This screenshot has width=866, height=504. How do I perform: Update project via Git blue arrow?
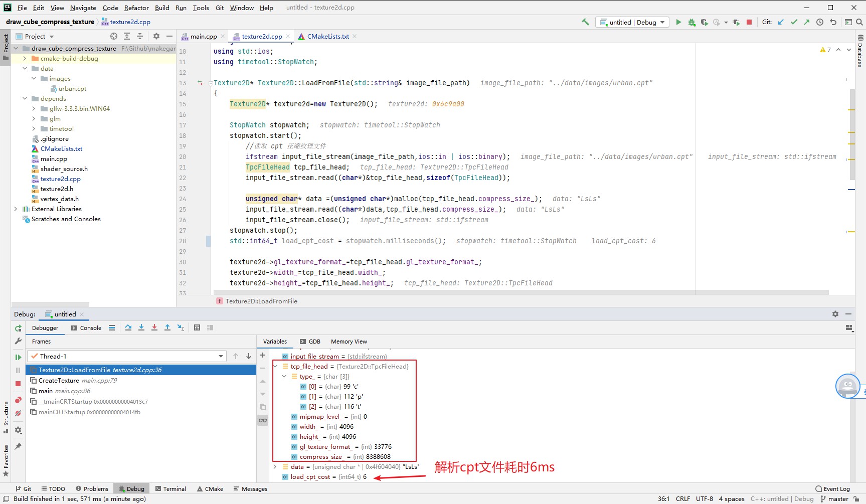pyautogui.click(x=781, y=22)
